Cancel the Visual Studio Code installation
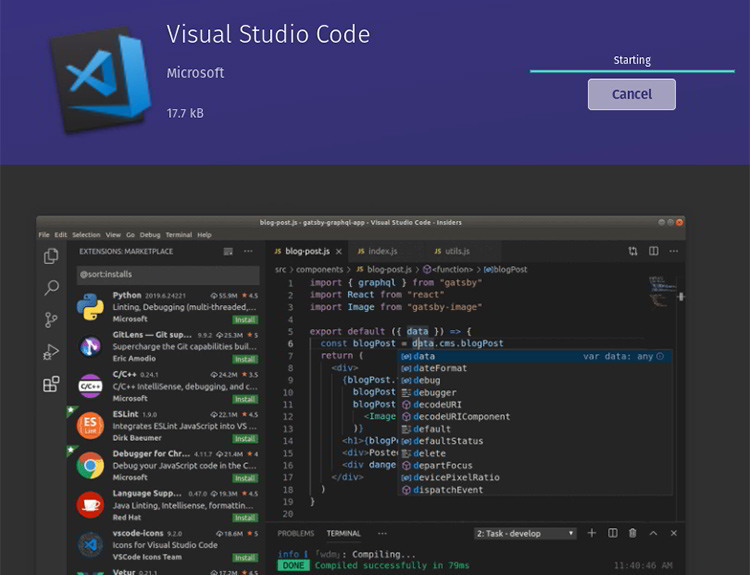This screenshot has width=750, height=575. 631,94
